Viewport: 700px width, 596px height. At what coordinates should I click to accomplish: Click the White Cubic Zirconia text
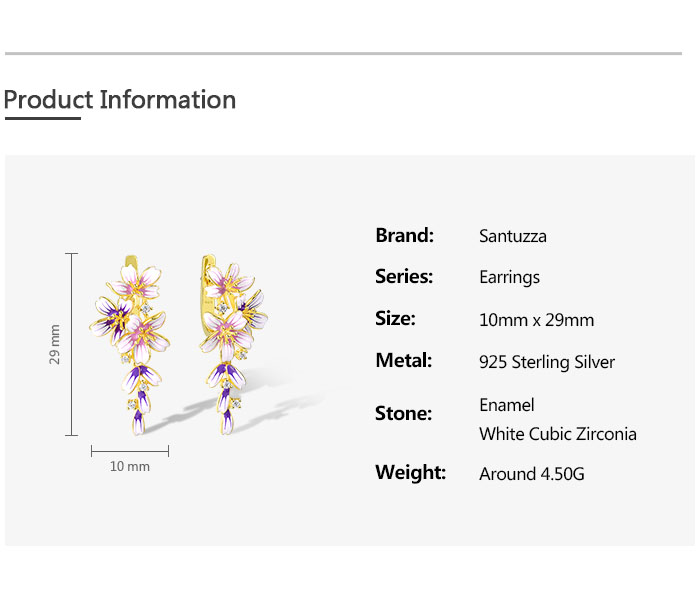tap(558, 434)
